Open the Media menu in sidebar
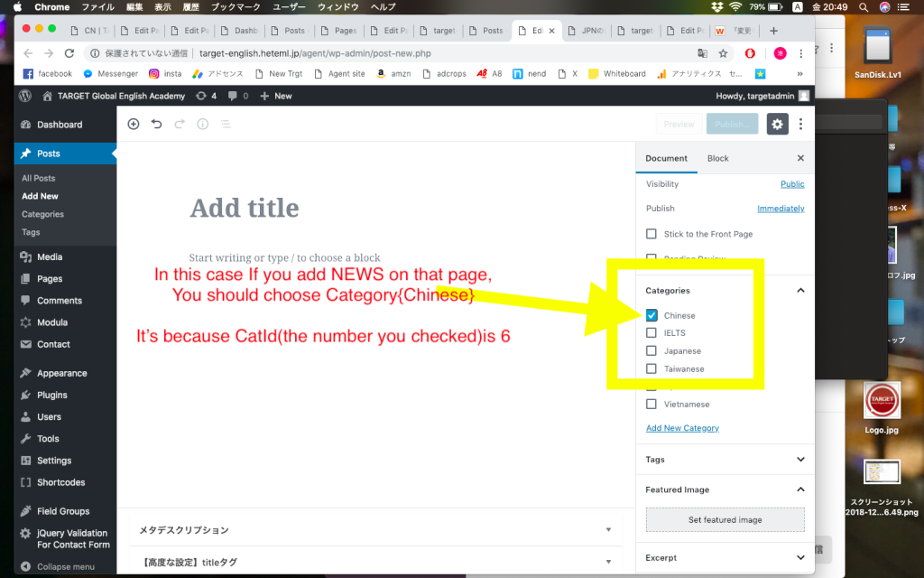This screenshot has height=578, width=924. click(x=50, y=257)
